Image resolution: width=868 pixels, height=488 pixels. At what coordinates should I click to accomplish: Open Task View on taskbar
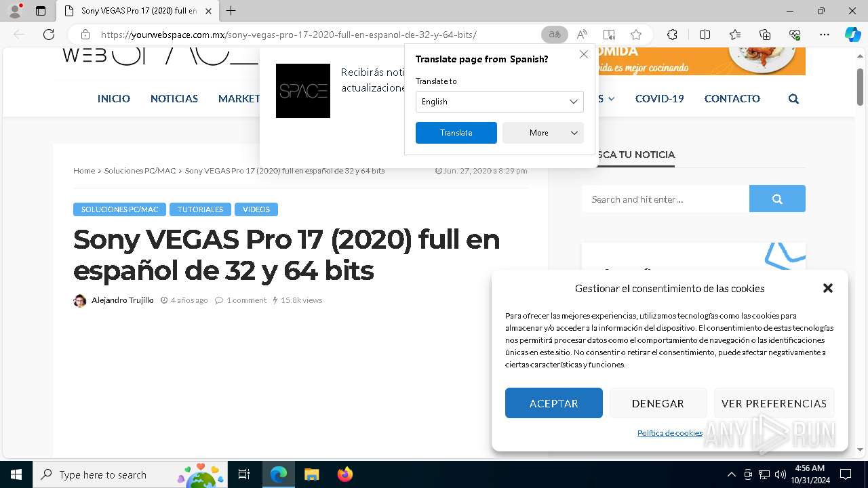pos(244,474)
